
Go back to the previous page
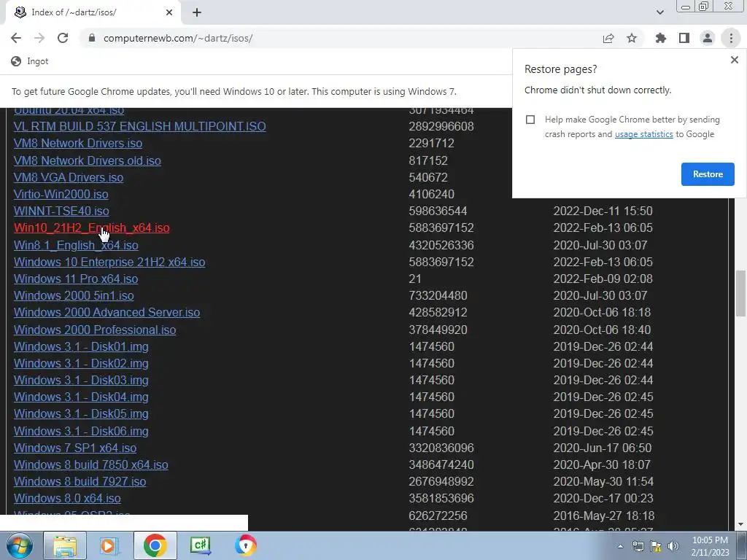[x=16, y=38]
